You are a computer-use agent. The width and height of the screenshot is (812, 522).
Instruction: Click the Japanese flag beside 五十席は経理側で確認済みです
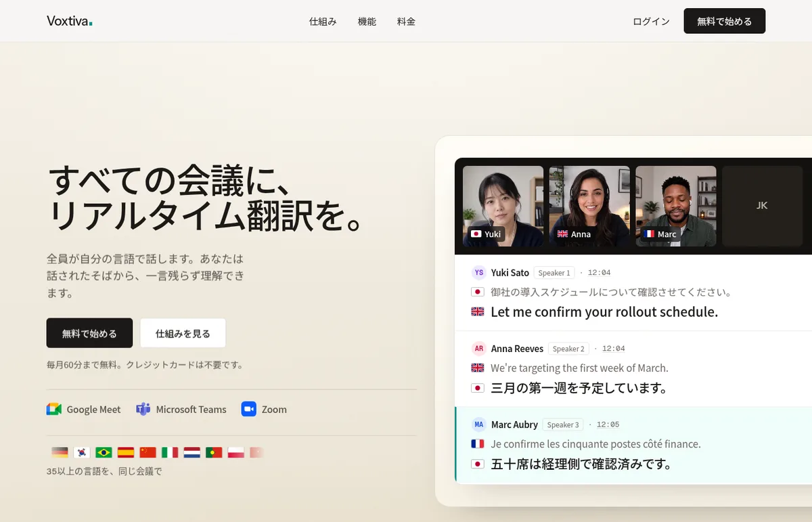point(478,464)
